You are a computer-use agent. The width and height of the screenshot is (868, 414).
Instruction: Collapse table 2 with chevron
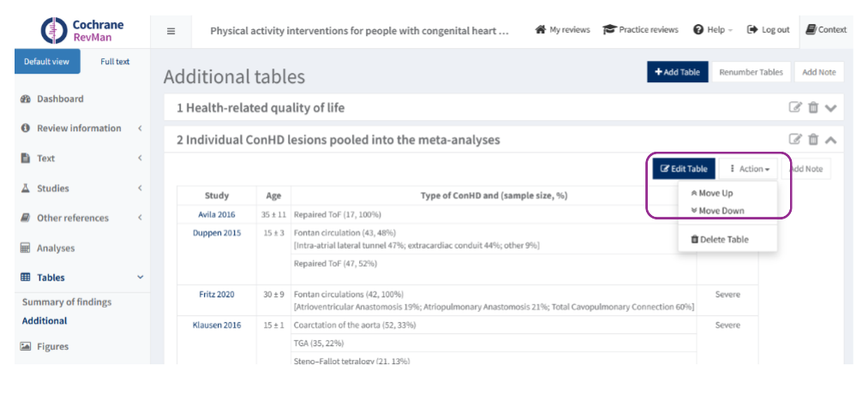(830, 139)
